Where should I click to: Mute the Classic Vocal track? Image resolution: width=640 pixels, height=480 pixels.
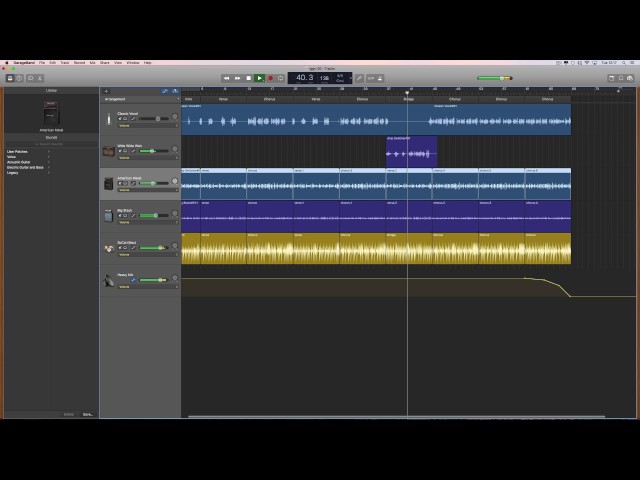pyautogui.click(x=120, y=119)
